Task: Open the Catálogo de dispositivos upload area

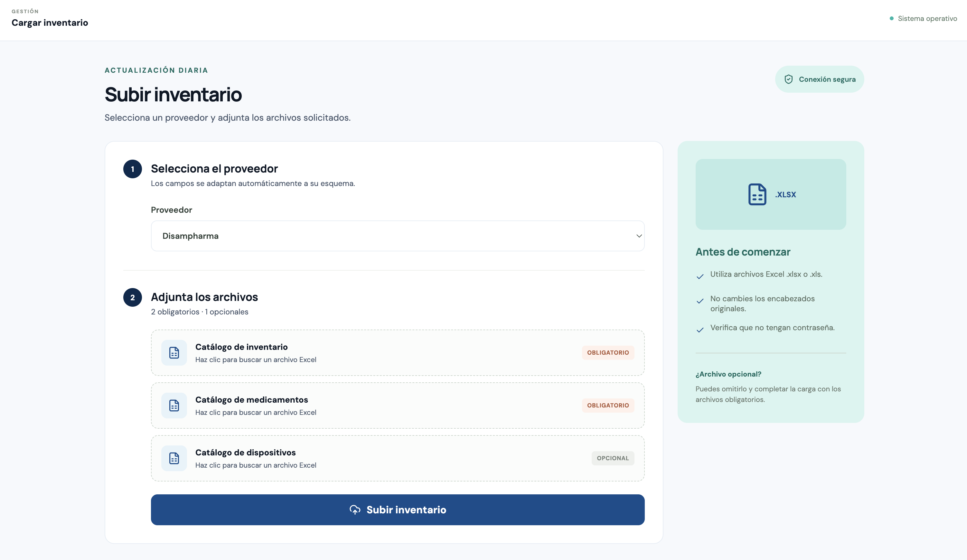Action: [398, 458]
